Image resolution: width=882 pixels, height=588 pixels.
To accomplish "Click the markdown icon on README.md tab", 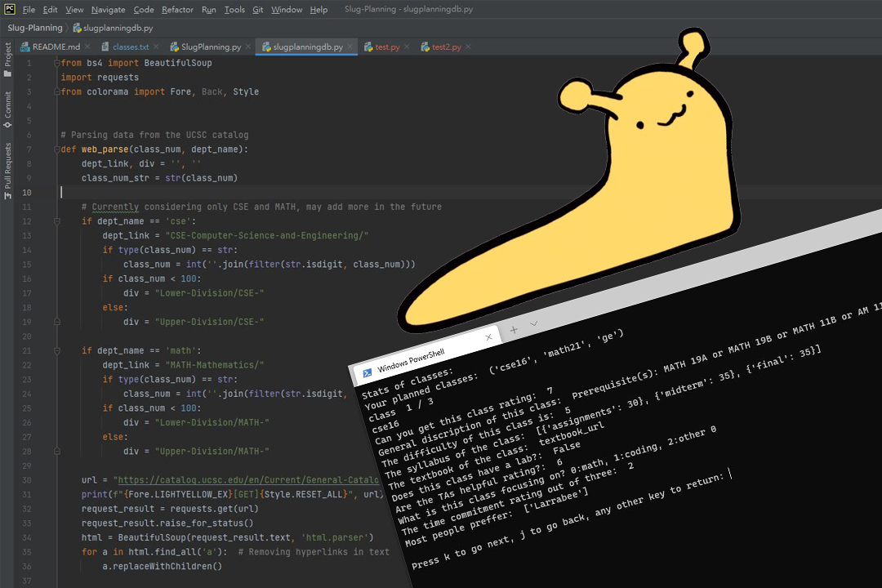I will pyautogui.click(x=24, y=47).
